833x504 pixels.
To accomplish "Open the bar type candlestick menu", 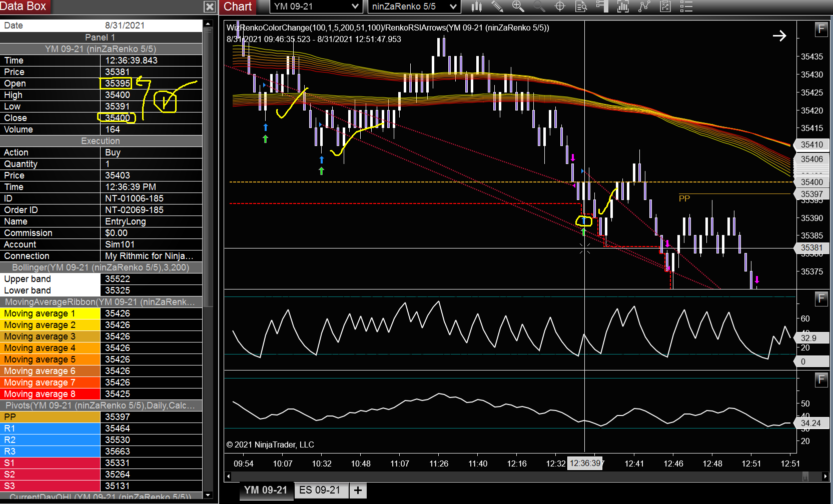I will (476, 6).
